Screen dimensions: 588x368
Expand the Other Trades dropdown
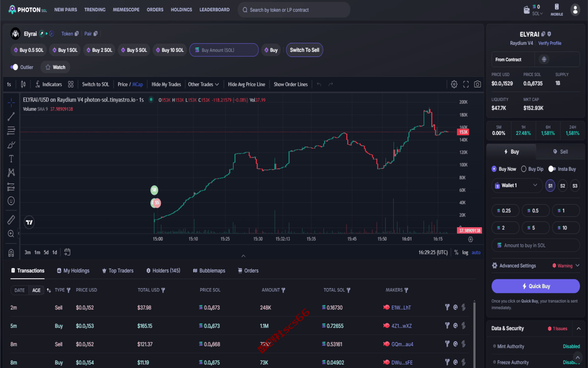(x=203, y=84)
